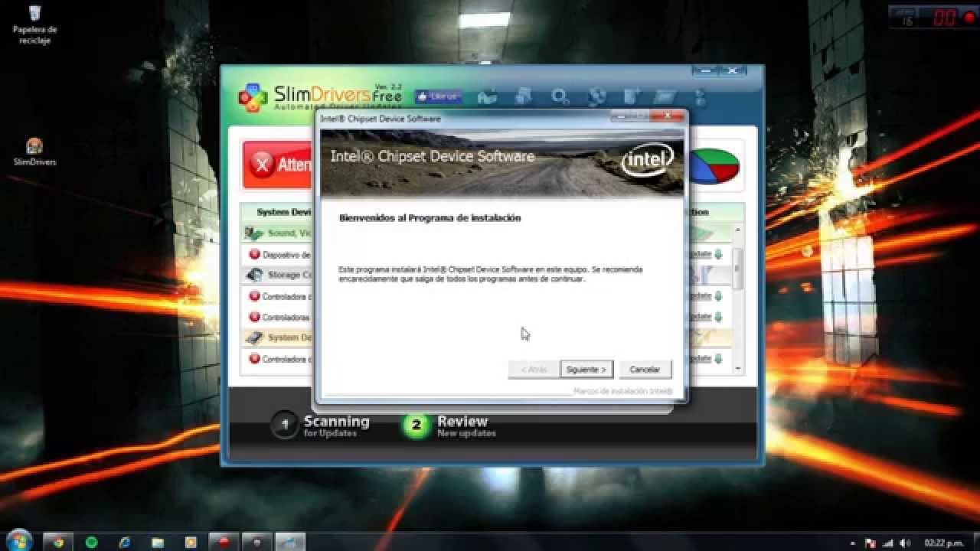Click the scrollbar thumb in SlimDrivers list
The height and width of the screenshot is (551, 980).
pyautogui.click(x=738, y=268)
